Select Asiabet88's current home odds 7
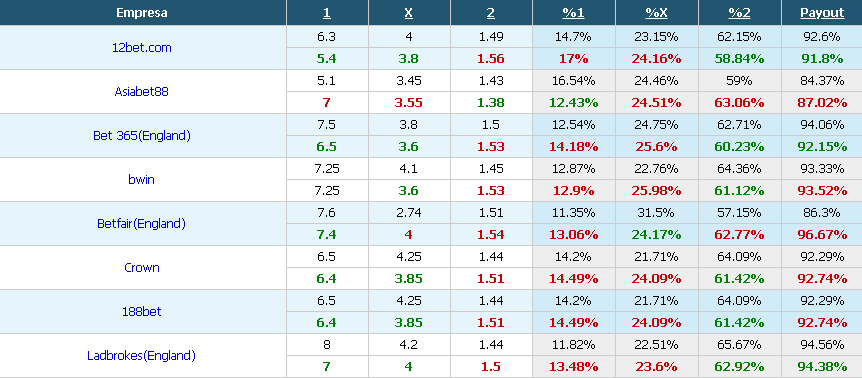 [x=327, y=103]
